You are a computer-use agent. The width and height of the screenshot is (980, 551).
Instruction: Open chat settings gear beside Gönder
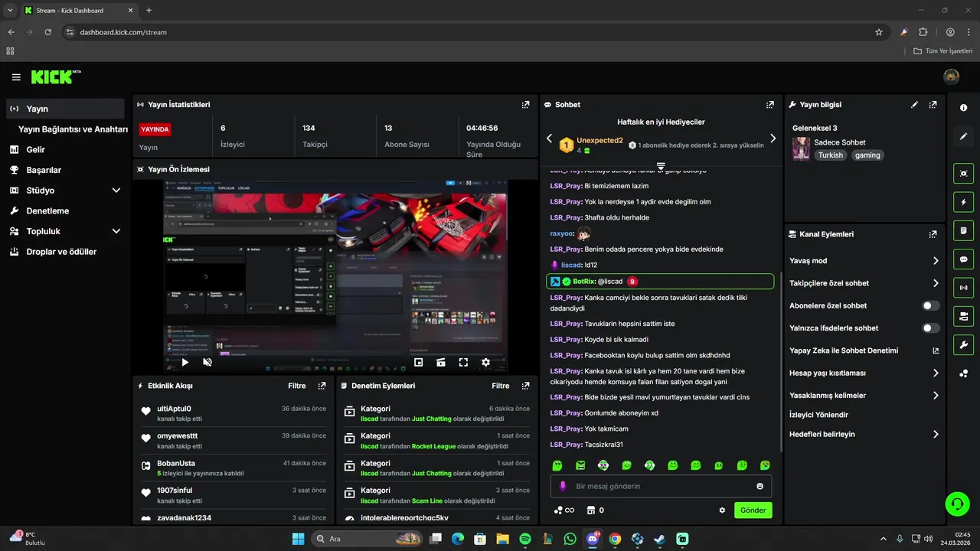click(722, 510)
